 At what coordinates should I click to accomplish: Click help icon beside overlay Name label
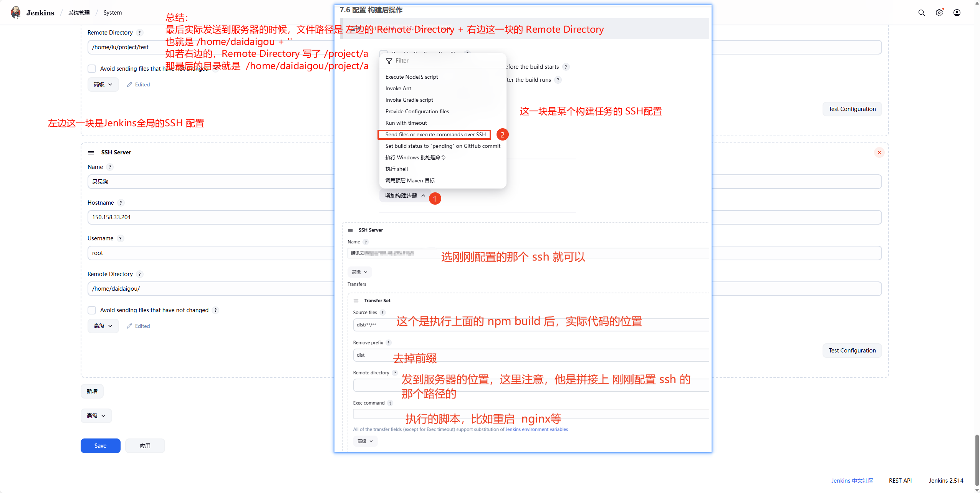tap(366, 242)
